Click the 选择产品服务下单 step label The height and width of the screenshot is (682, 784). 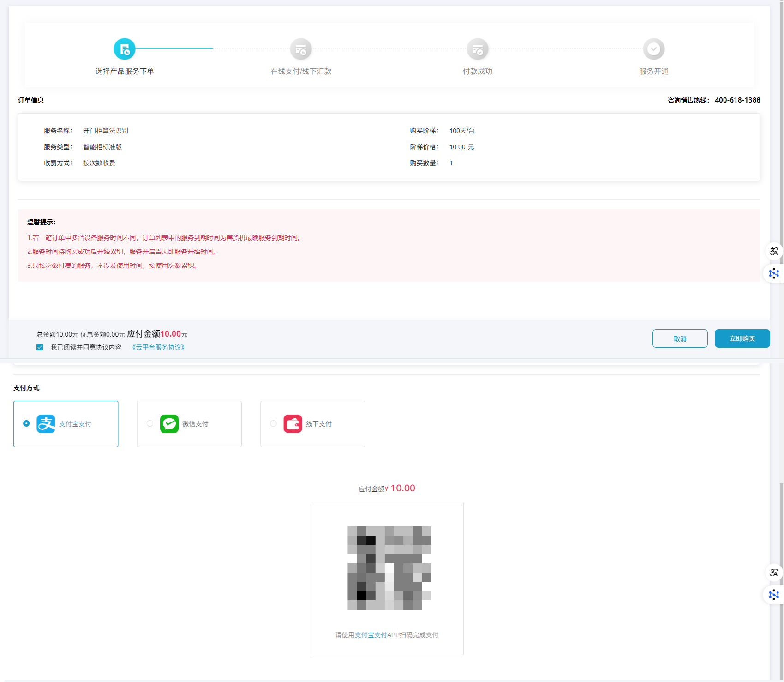[x=125, y=71]
